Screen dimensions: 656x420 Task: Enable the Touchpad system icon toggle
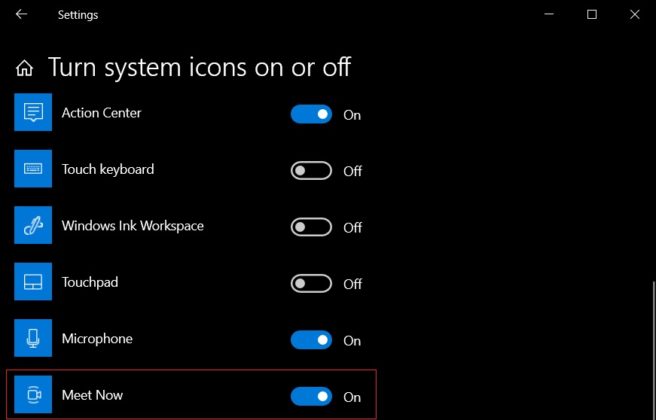click(311, 284)
